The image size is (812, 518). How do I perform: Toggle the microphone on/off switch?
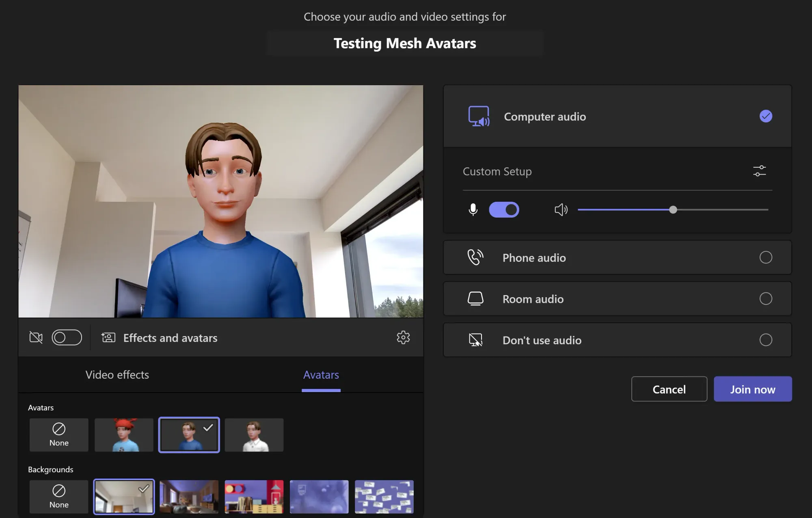point(503,209)
